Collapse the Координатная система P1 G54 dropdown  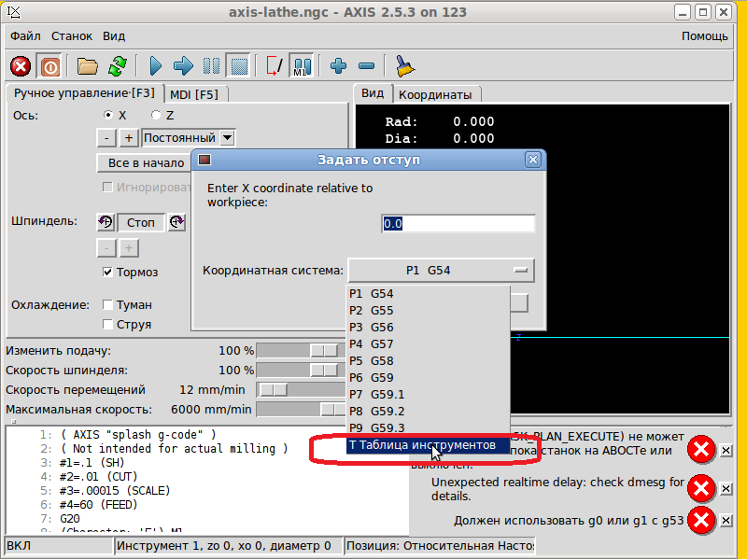click(x=441, y=271)
